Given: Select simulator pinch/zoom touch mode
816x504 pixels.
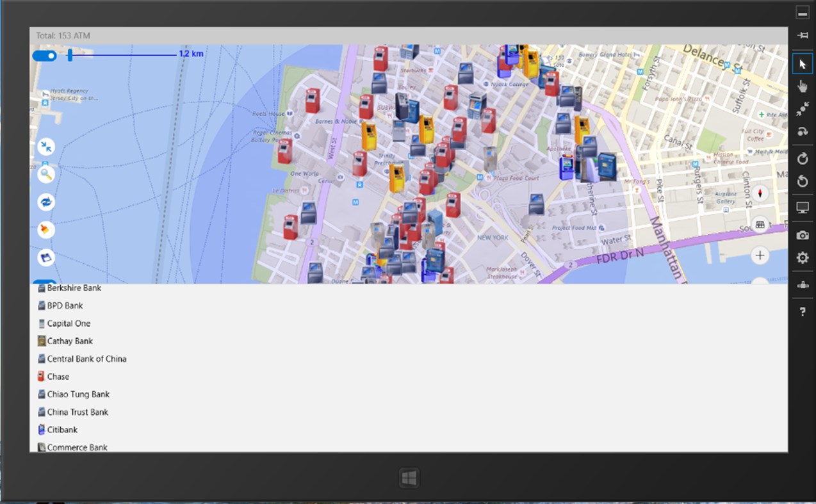Looking at the screenshot, I should (x=802, y=110).
